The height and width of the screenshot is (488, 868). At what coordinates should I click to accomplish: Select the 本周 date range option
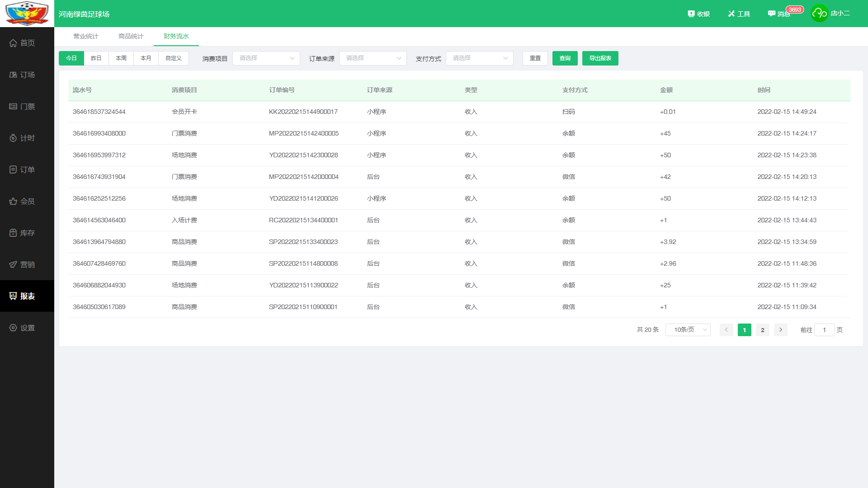click(121, 58)
